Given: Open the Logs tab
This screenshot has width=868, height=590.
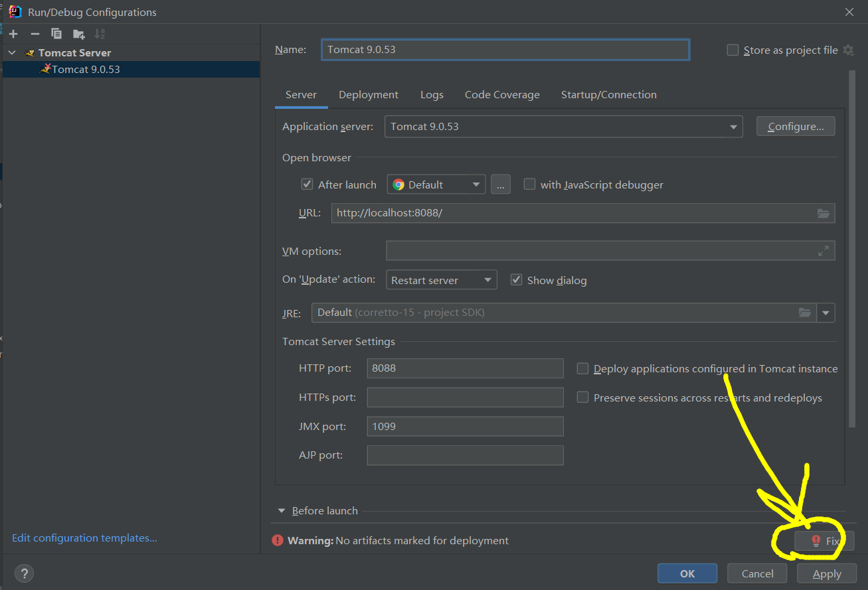Looking at the screenshot, I should click(432, 95).
